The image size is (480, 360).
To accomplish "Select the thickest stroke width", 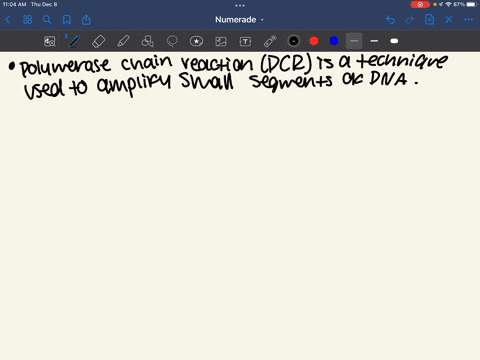I will tap(394, 41).
